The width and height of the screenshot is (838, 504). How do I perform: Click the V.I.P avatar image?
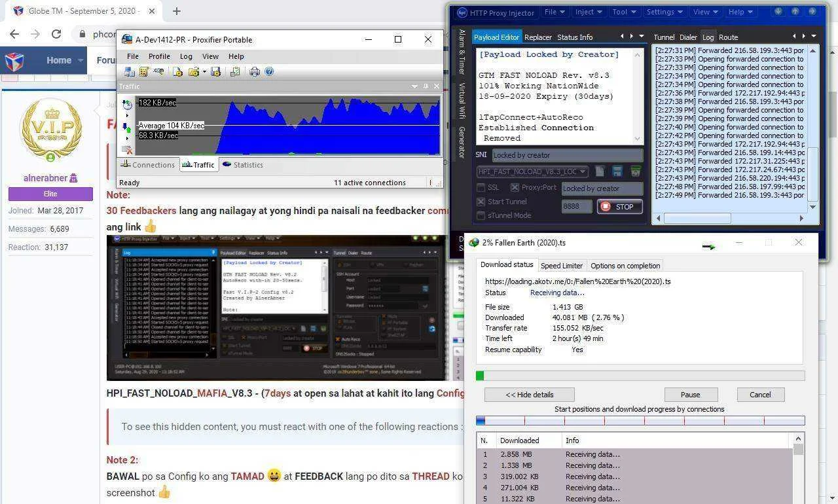50,130
